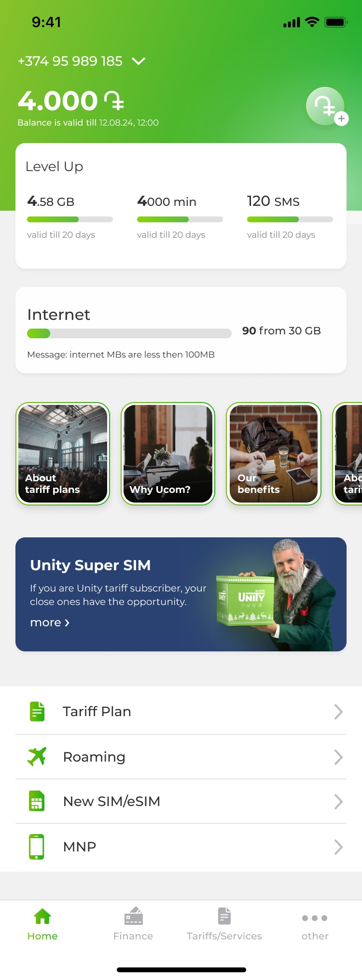Viewport: 362px width, 980px height.
Task: Go to Home tab house icon
Action: point(42,916)
